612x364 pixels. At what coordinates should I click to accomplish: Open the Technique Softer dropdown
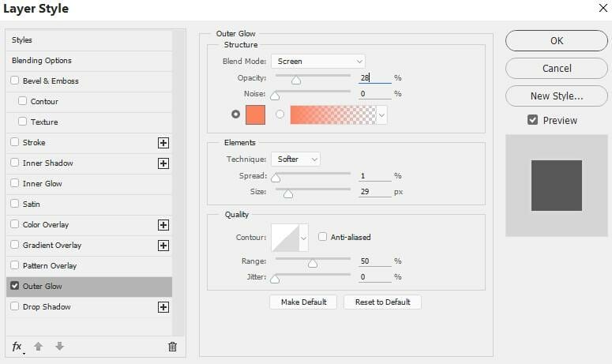click(295, 159)
